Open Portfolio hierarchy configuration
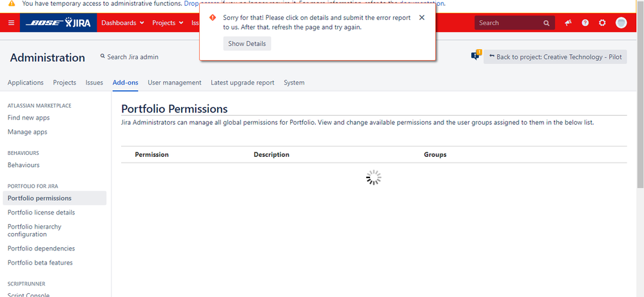 pyautogui.click(x=35, y=230)
